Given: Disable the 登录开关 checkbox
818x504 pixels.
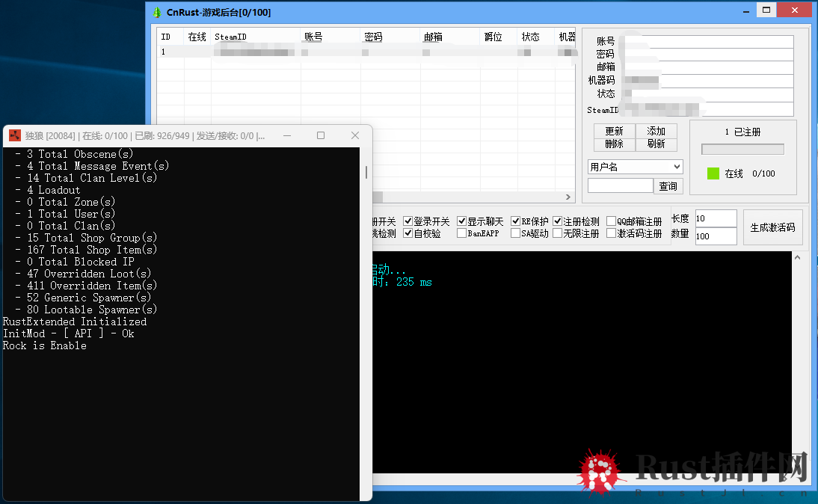Looking at the screenshot, I should coord(407,220).
